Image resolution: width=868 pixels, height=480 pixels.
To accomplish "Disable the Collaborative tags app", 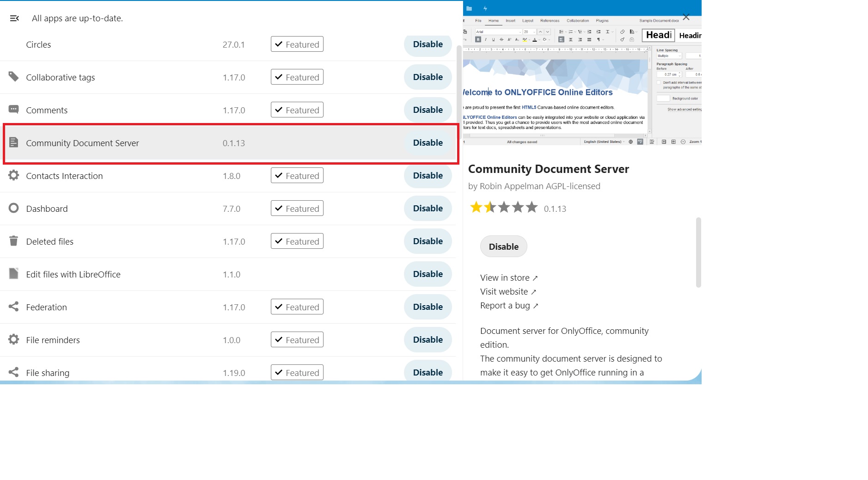I will pos(428,77).
